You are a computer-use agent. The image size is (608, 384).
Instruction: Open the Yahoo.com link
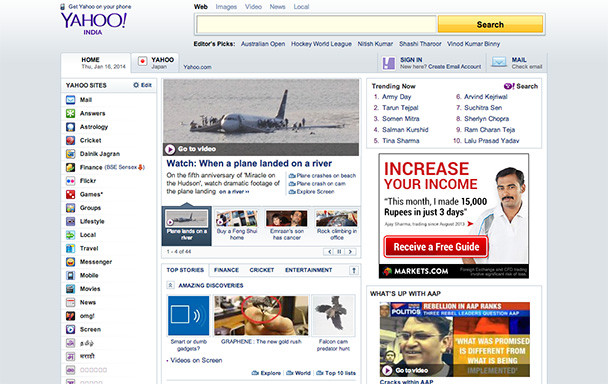coord(197,67)
